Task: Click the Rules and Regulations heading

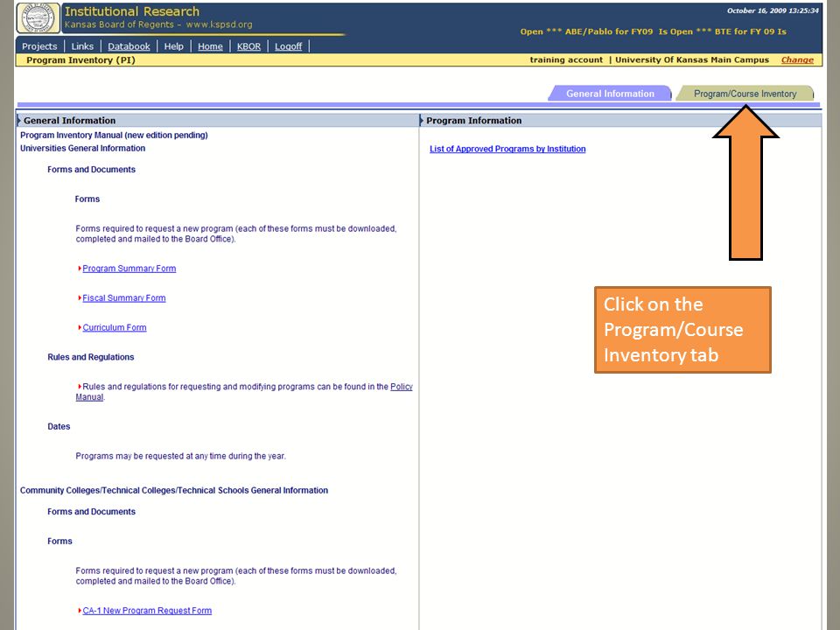Action: click(90, 357)
